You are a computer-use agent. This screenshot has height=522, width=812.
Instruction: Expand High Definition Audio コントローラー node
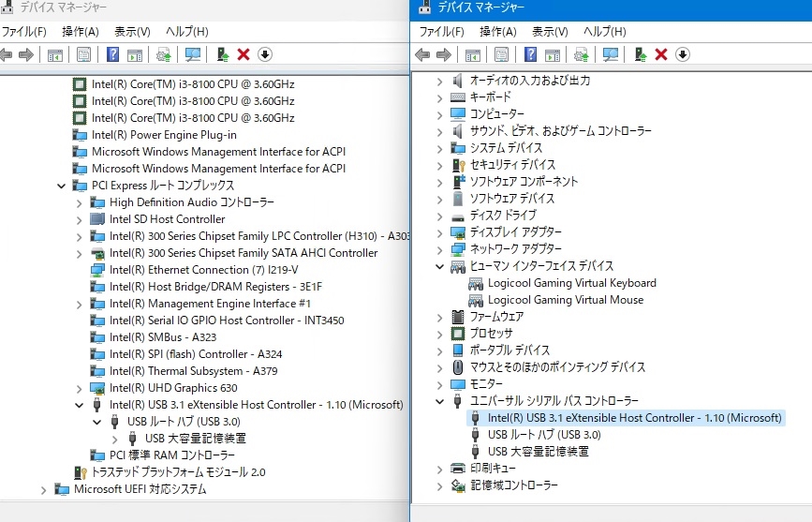(79, 202)
